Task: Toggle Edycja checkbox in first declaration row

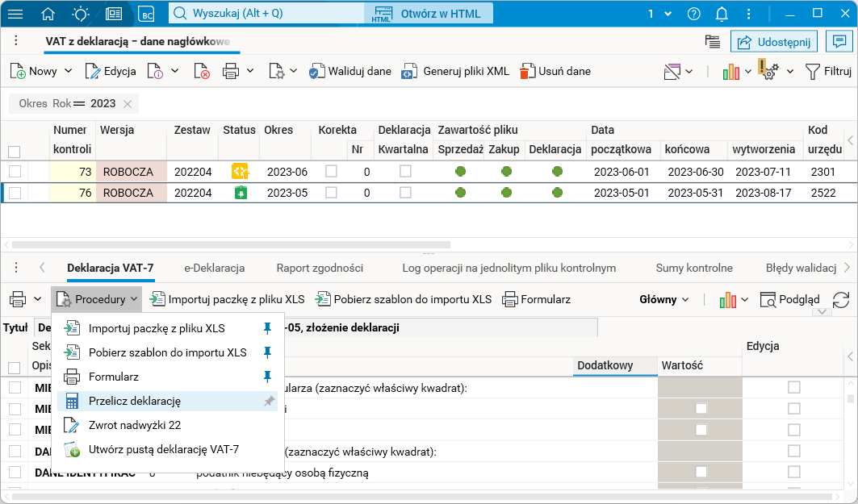Action: click(x=794, y=387)
